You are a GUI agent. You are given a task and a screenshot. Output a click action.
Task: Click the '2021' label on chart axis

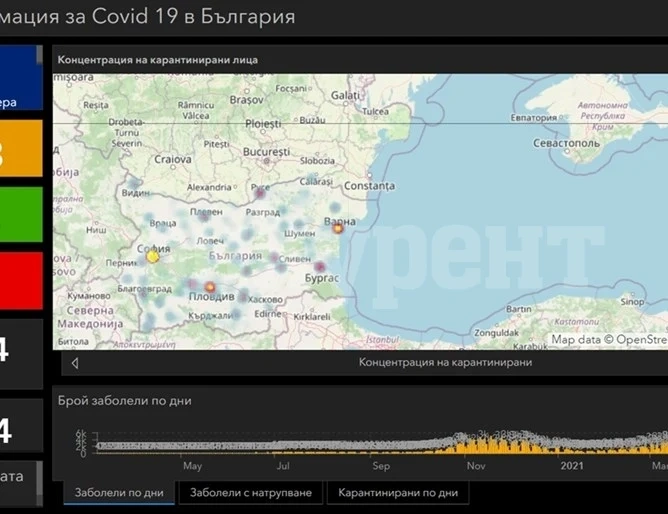(x=572, y=466)
